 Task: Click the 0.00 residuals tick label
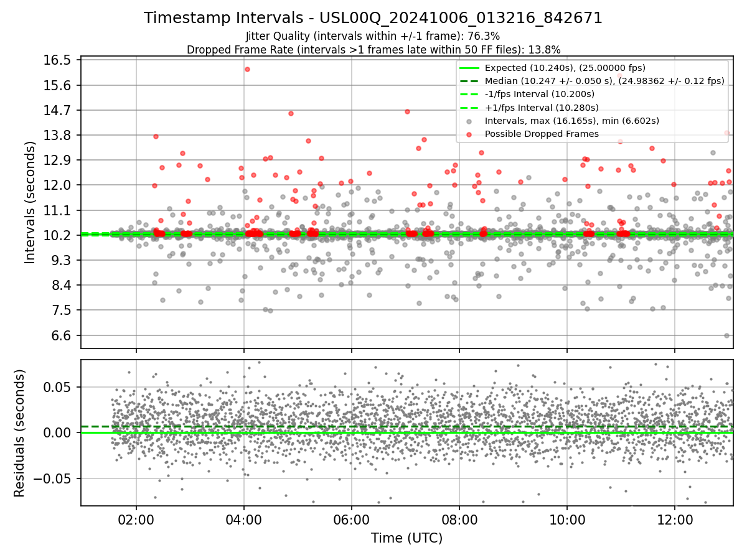[58, 432]
